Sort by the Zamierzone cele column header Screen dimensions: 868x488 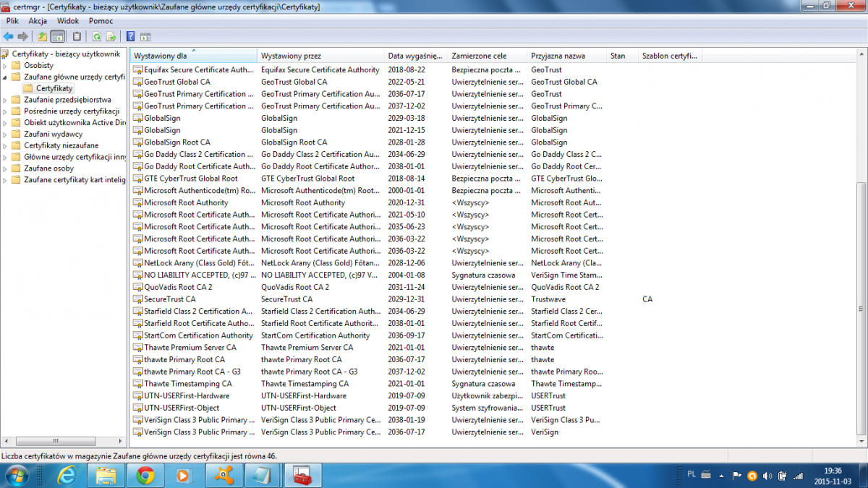click(x=487, y=56)
